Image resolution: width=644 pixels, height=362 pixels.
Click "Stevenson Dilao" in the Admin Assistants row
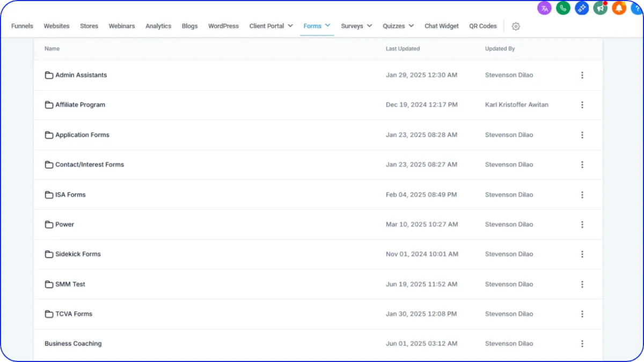(x=509, y=75)
